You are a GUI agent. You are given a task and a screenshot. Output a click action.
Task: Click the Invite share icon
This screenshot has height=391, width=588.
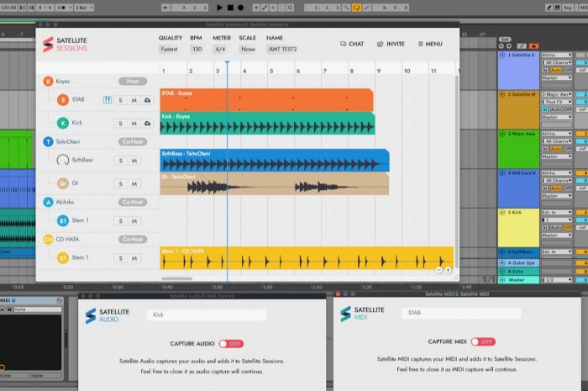tap(380, 44)
